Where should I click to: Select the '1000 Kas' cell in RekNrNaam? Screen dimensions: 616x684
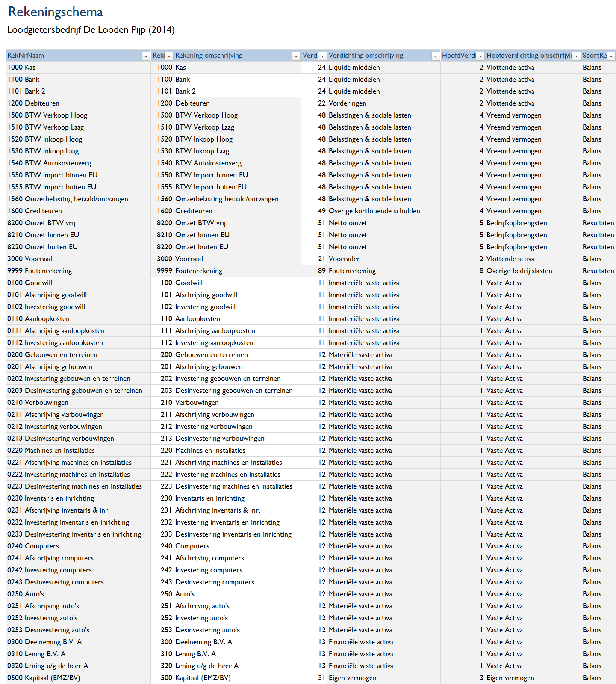(x=21, y=68)
